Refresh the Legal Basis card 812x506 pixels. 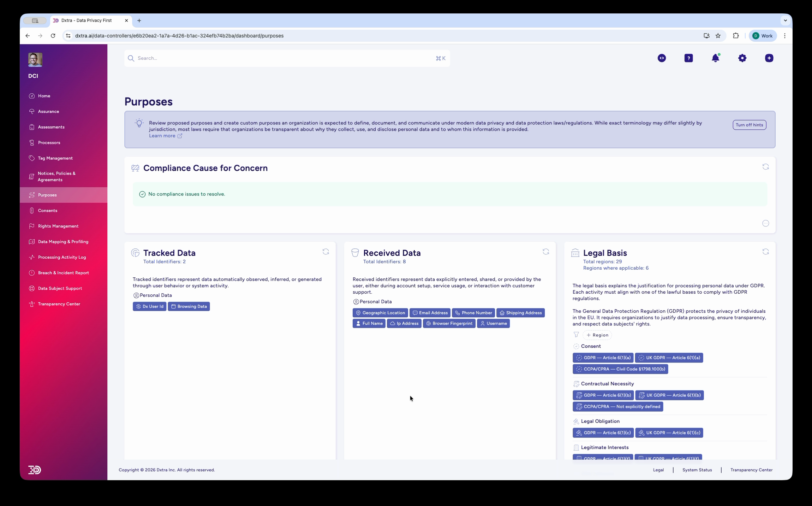766,251
